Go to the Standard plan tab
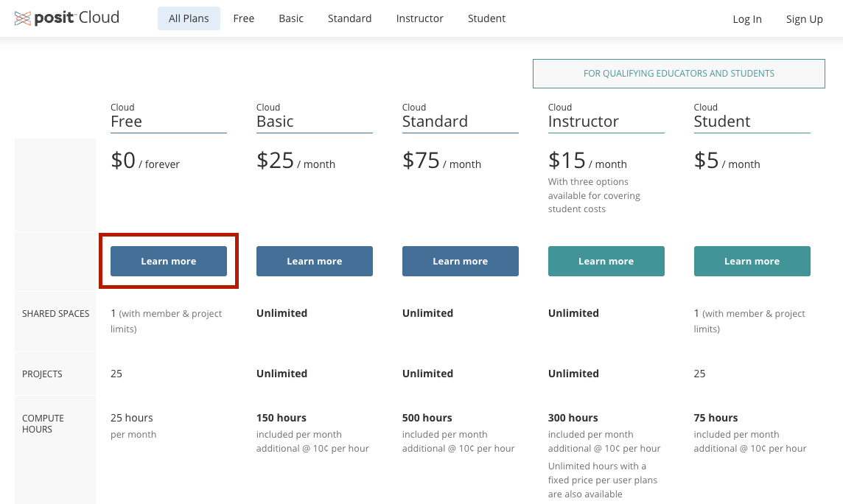Image resolution: width=843 pixels, height=504 pixels. (x=349, y=18)
